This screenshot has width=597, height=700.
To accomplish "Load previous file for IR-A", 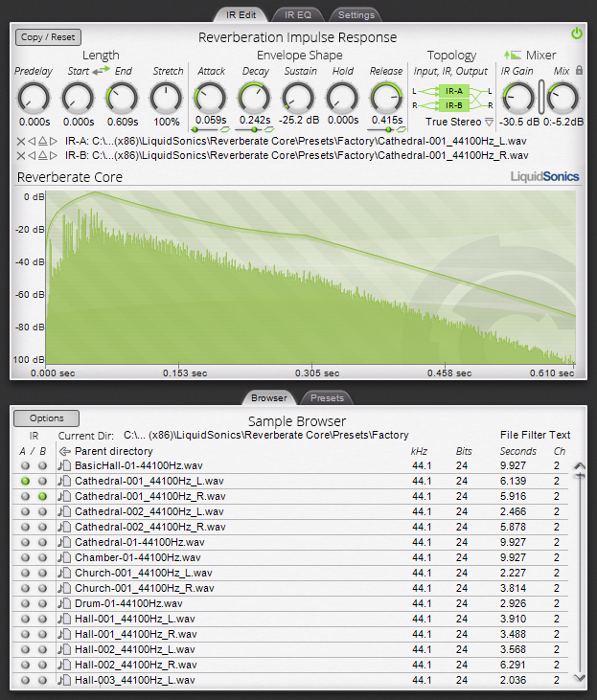I will (x=32, y=142).
